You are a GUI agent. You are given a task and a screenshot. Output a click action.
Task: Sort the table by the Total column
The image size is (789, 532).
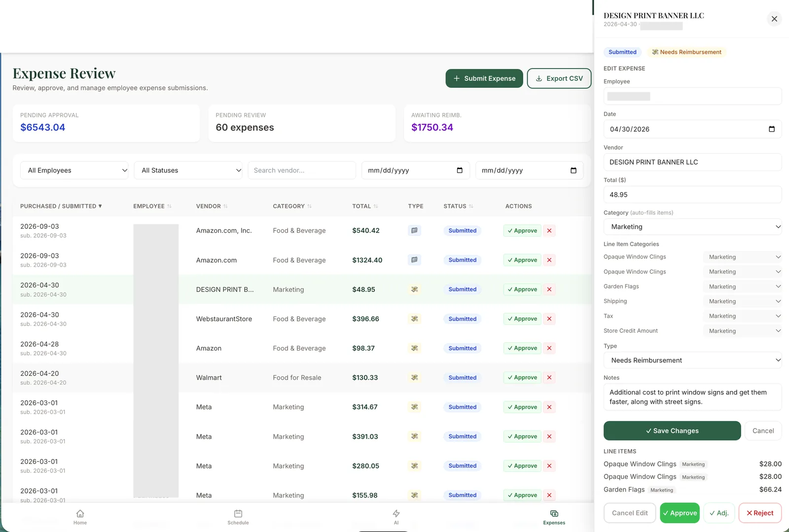tap(365, 206)
